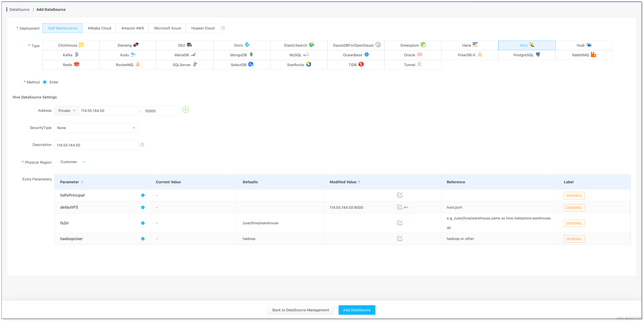Viewport: 644px width, 321px height.
Task: Click help icon beside Description field
Action: click(142, 144)
